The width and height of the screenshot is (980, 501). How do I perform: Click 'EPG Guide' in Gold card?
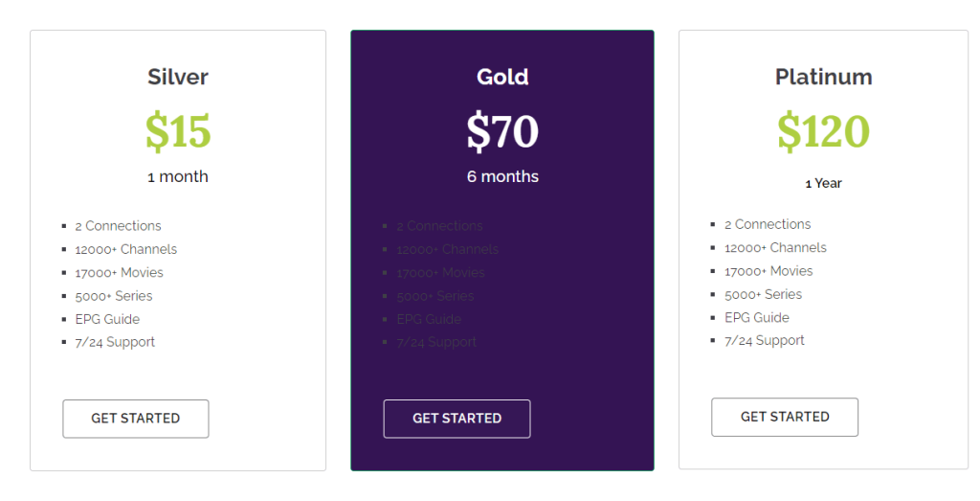tap(429, 319)
